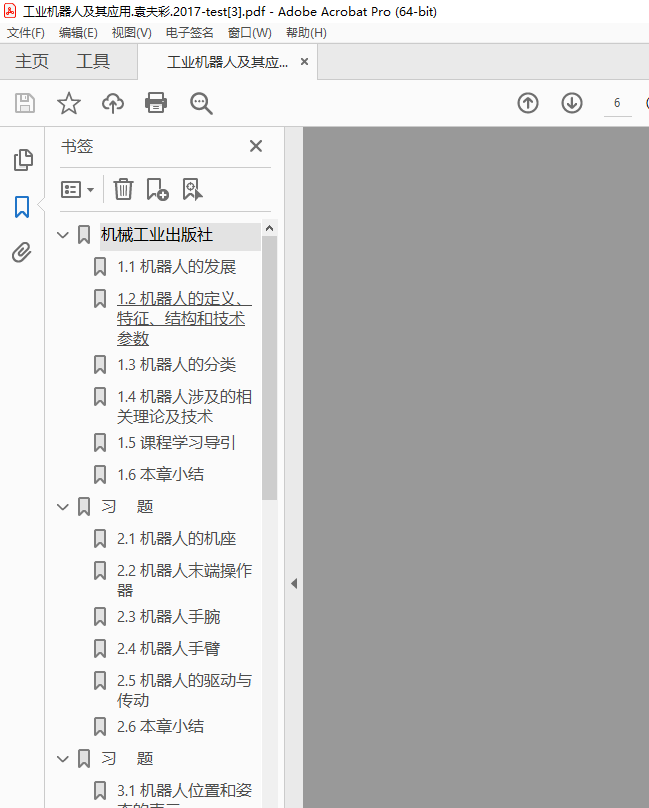Open the 帮助(H) menu
649x808 pixels.
306,33
